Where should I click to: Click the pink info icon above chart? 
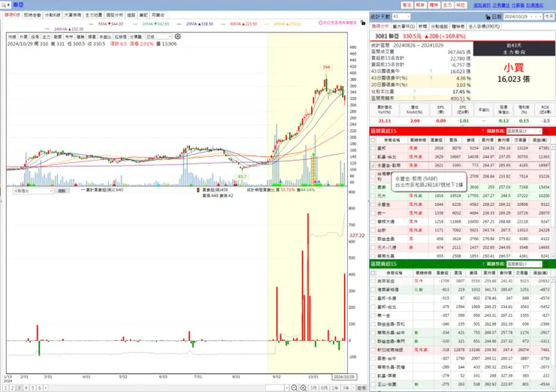pos(321,23)
